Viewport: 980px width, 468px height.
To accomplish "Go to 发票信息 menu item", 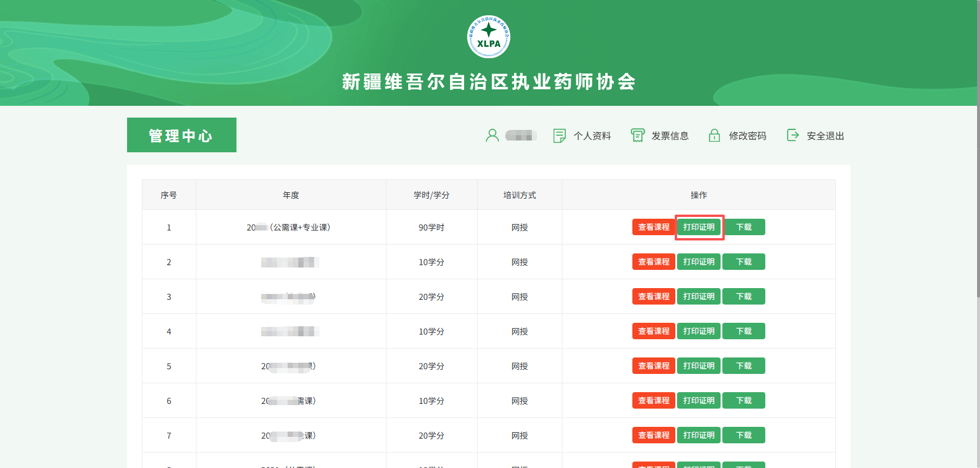I will pyautogui.click(x=670, y=136).
